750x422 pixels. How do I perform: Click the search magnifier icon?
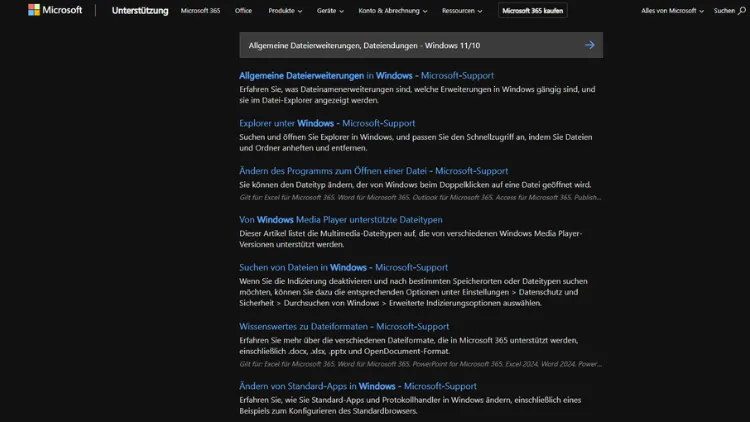pos(741,11)
